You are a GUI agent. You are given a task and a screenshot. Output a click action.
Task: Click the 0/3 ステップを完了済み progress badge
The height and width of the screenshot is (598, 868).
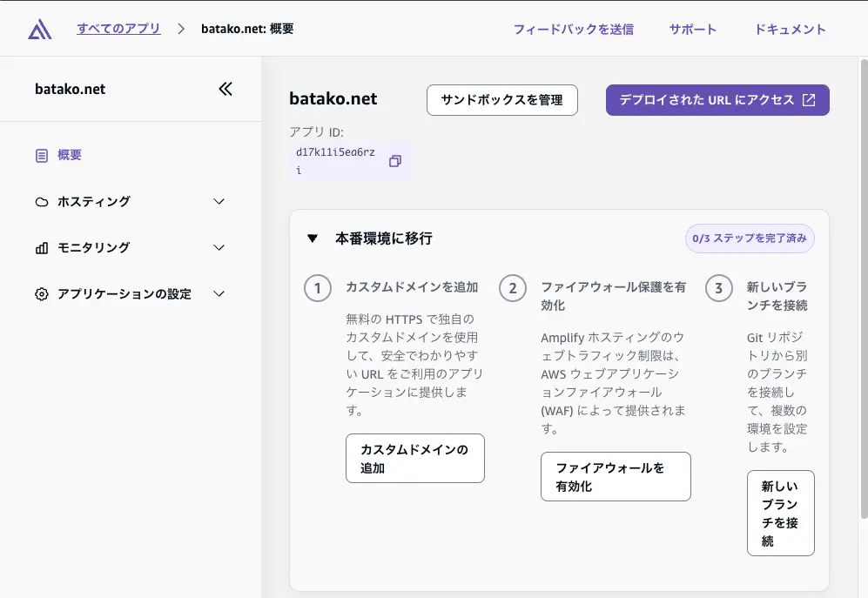pyautogui.click(x=749, y=238)
